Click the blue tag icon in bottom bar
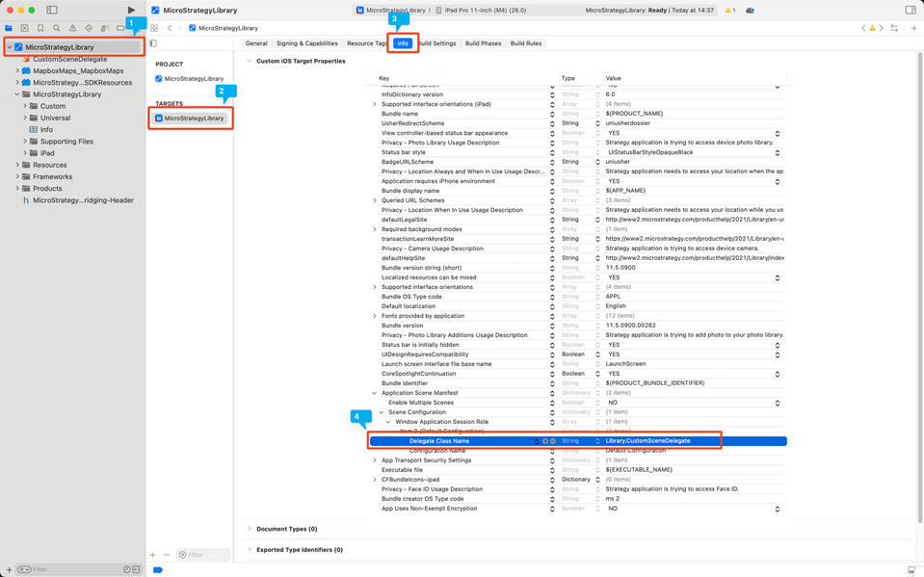Viewport: 924px width, 577px height. click(157, 569)
